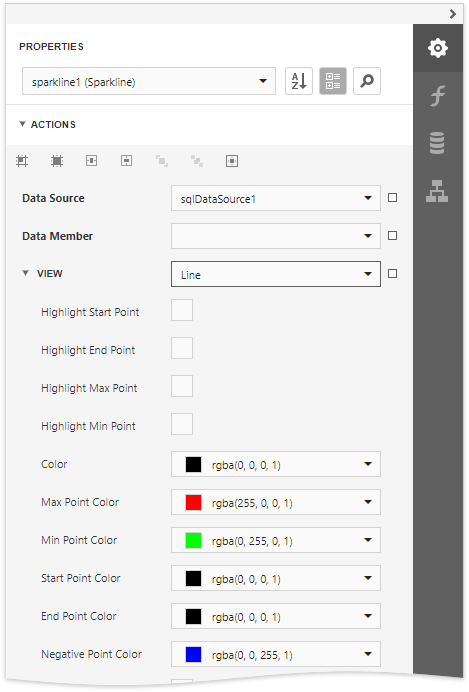This screenshot has height=692, width=469.
Task: Click the Size to Grid action icon
Action: (57, 161)
